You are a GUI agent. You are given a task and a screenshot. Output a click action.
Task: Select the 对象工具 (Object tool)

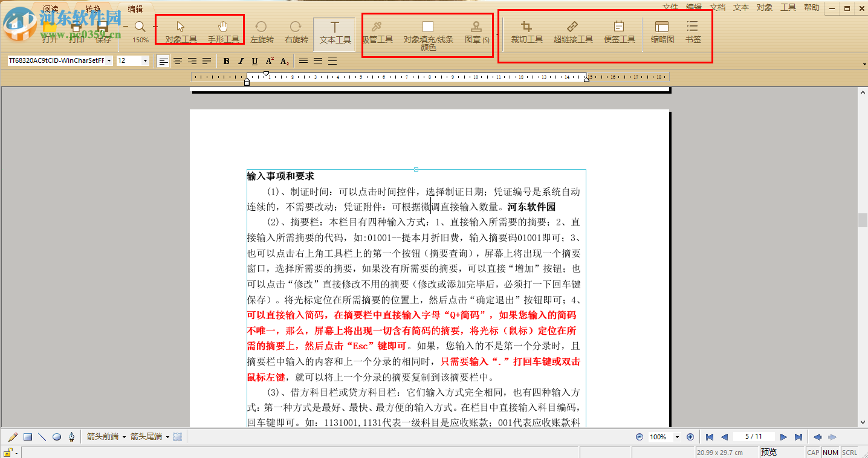click(180, 31)
